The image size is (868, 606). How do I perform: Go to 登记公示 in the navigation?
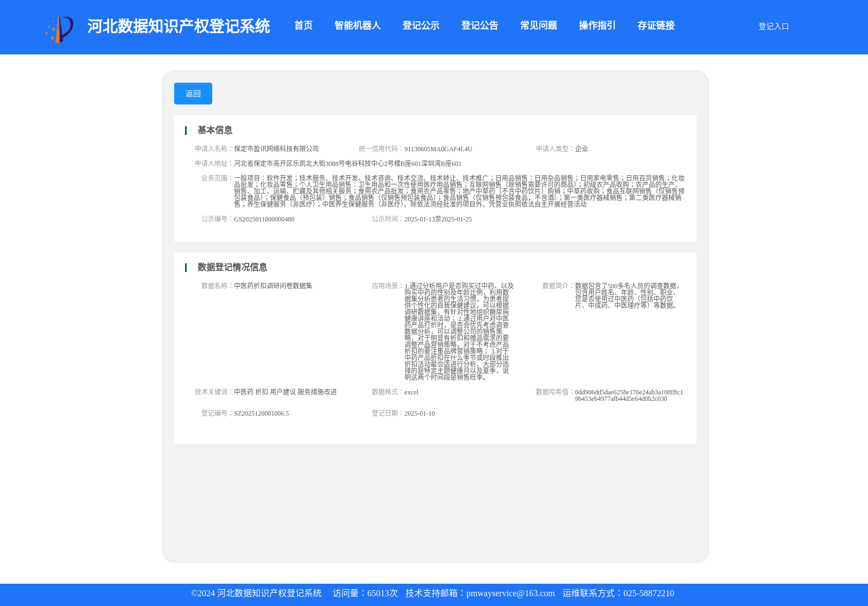[421, 26]
